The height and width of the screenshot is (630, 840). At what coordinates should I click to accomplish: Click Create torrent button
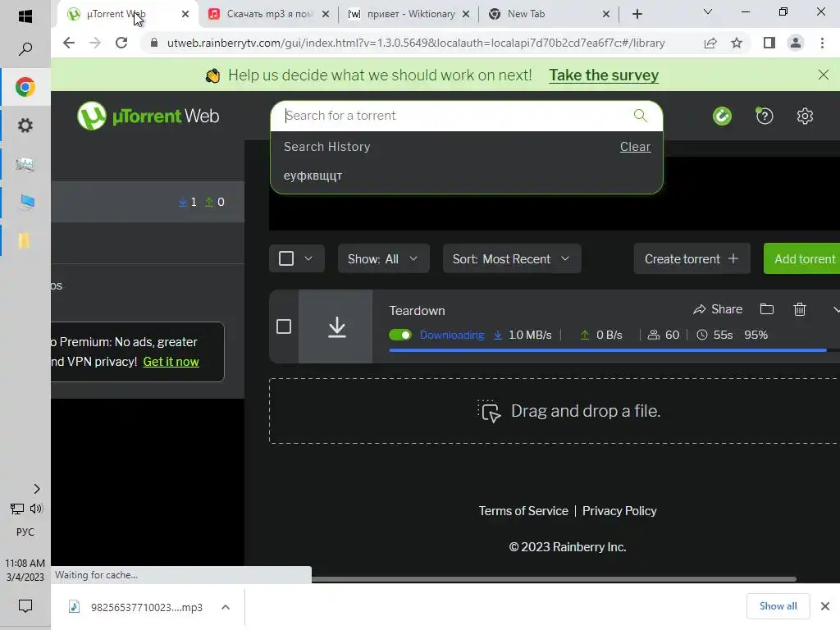(x=692, y=258)
